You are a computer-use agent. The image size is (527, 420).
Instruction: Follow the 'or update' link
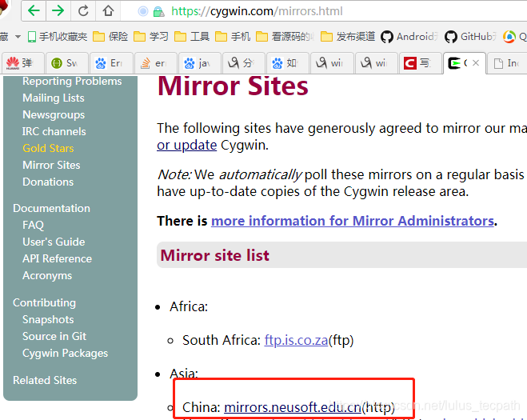187,146
